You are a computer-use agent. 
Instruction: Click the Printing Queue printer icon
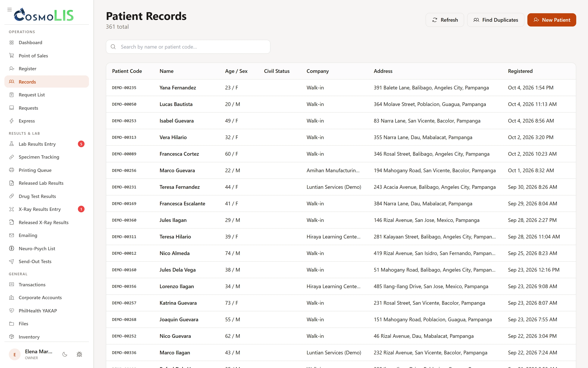[x=11, y=170]
